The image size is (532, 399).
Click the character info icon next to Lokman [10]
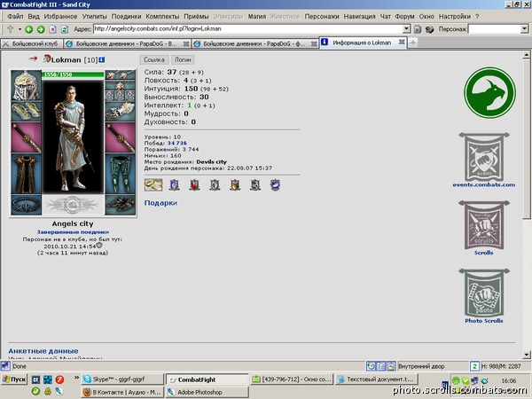[101, 59]
